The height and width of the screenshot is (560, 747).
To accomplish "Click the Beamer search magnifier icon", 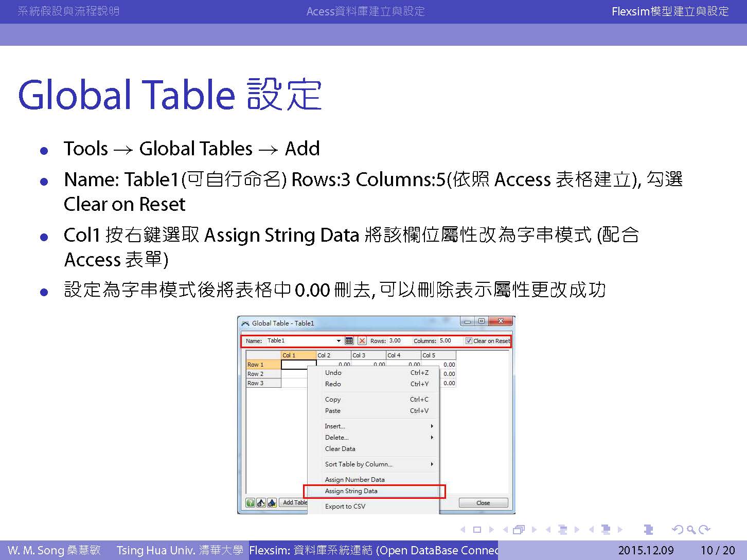I will (x=691, y=530).
